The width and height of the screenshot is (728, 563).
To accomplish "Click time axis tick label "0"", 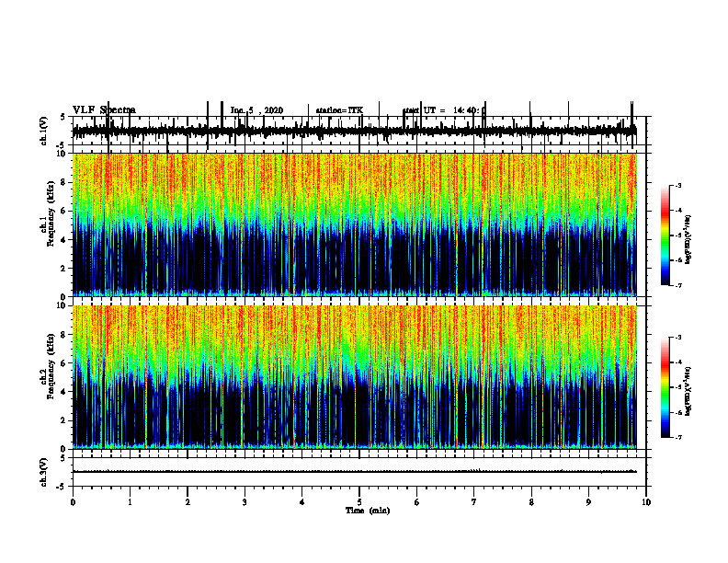I will (73, 502).
